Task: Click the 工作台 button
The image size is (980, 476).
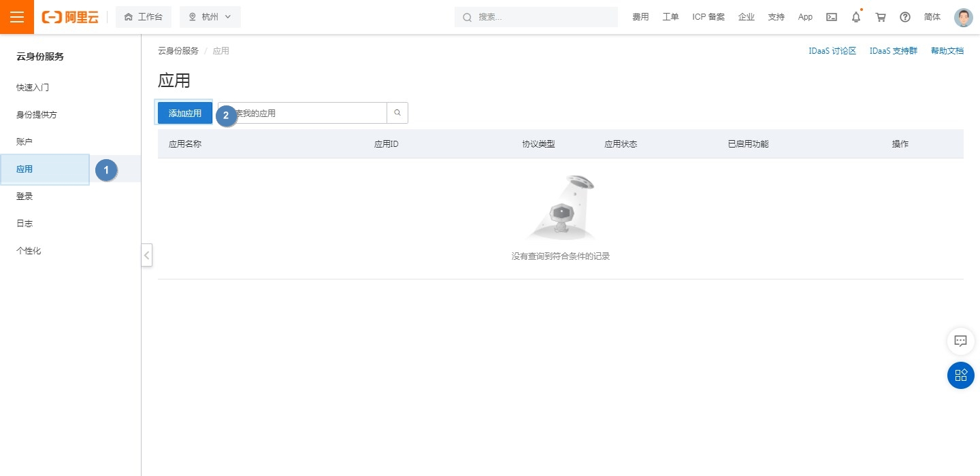Action: pos(144,17)
